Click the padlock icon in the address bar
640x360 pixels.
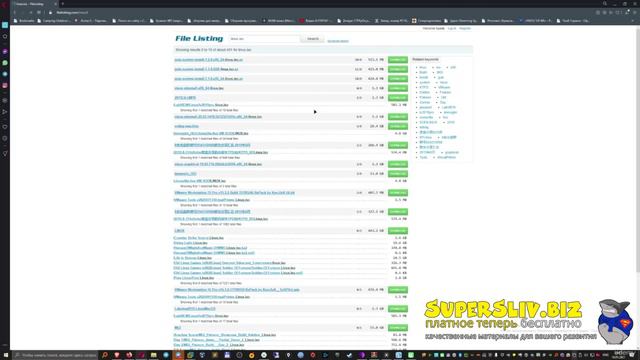[x=51, y=12]
